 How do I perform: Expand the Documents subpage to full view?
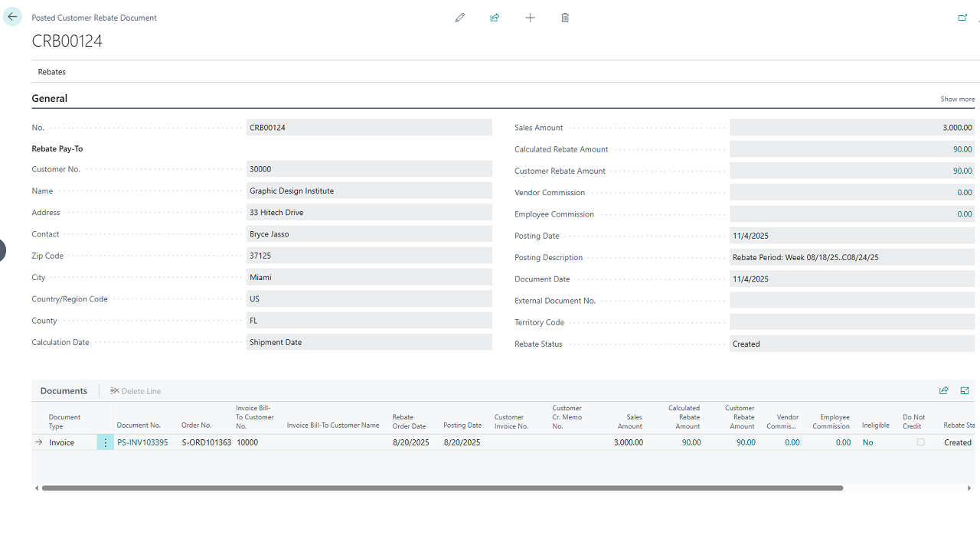(965, 390)
